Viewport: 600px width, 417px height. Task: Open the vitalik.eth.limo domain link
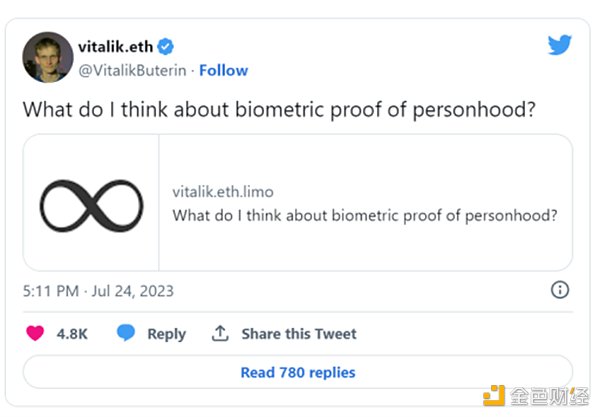click(x=223, y=191)
